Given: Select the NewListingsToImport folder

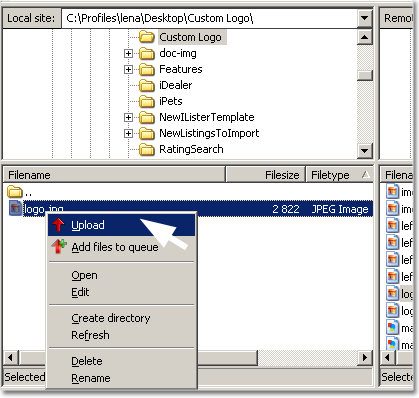Looking at the screenshot, I should [209, 133].
